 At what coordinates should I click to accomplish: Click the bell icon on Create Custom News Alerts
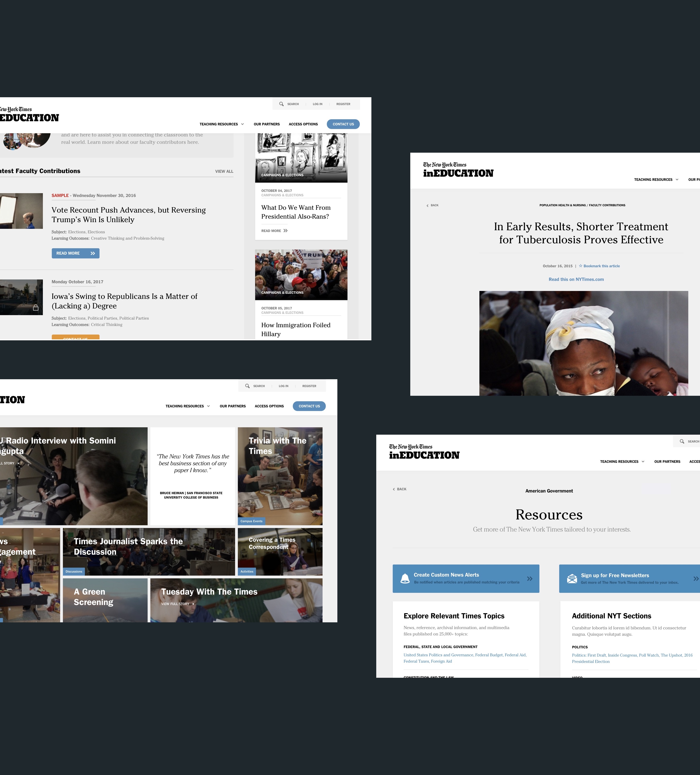point(405,578)
